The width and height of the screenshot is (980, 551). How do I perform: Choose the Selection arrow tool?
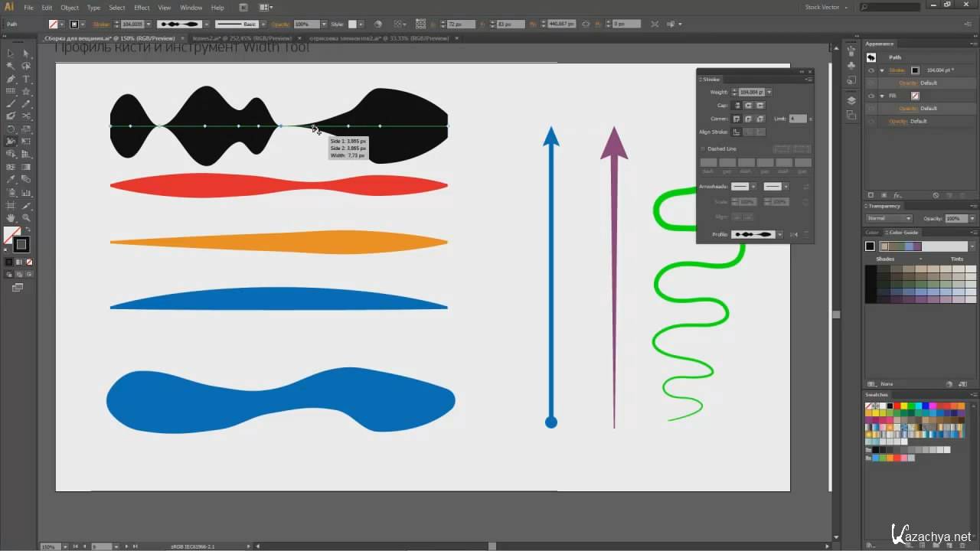11,54
